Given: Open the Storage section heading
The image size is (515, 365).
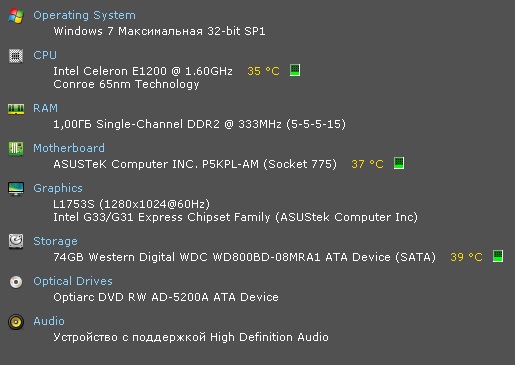Looking at the screenshot, I should [x=55, y=241].
